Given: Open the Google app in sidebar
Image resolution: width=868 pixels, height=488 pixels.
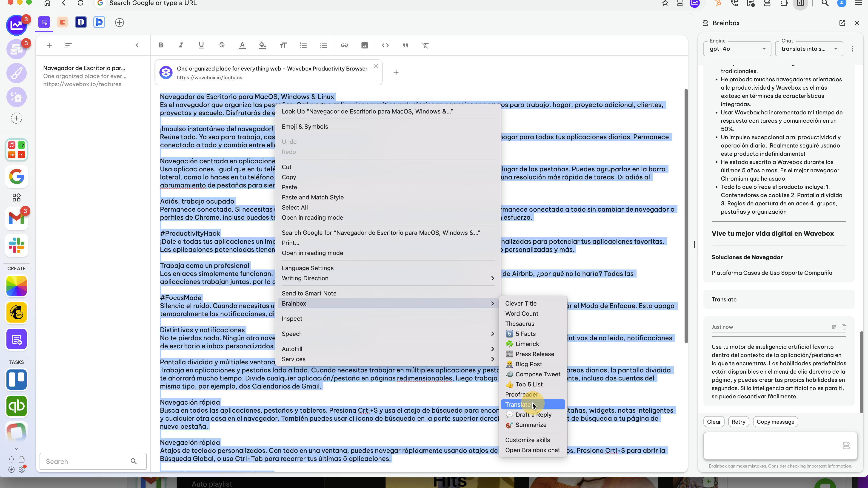Looking at the screenshot, I should 17,176.
